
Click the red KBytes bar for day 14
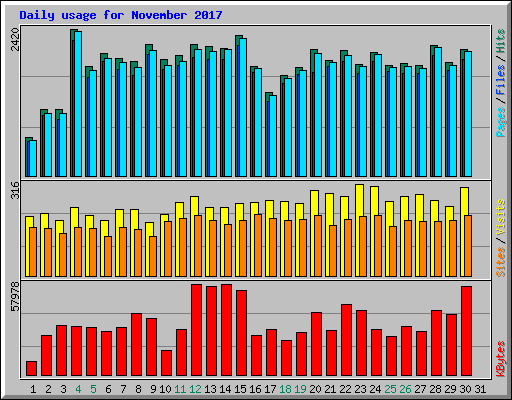pyautogui.click(x=227, y=330)
